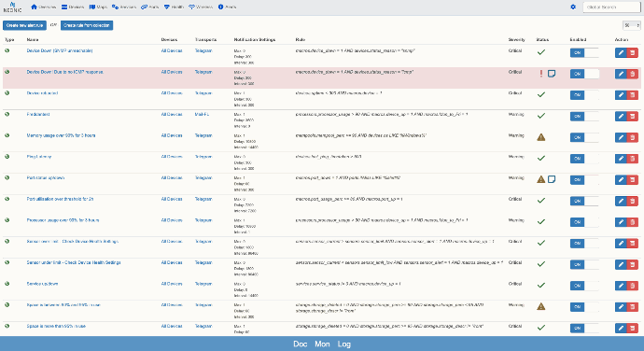Image resolution: width=644 pixels, height=351 pixels.
Task: Delete the Space is more than 95% rule
Action: pos(633,328)
